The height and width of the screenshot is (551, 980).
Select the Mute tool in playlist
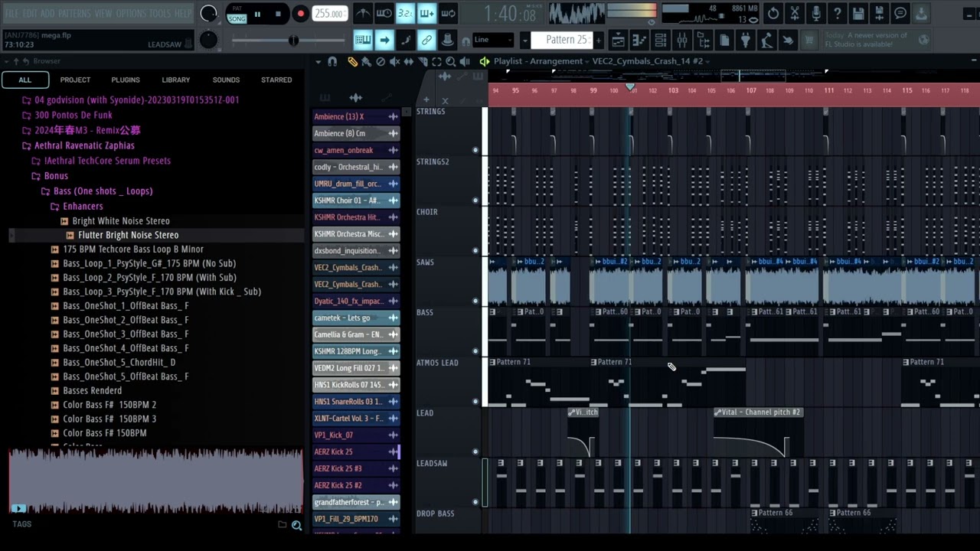pyautogui.click(x=394, y=61)
